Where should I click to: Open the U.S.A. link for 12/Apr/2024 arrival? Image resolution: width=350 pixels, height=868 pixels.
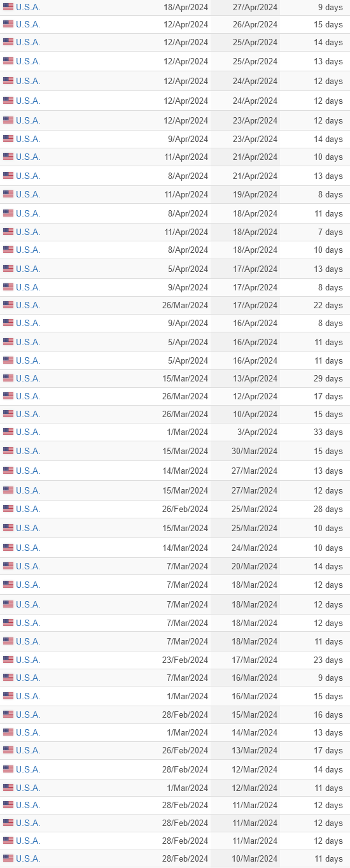coord(28,396)
